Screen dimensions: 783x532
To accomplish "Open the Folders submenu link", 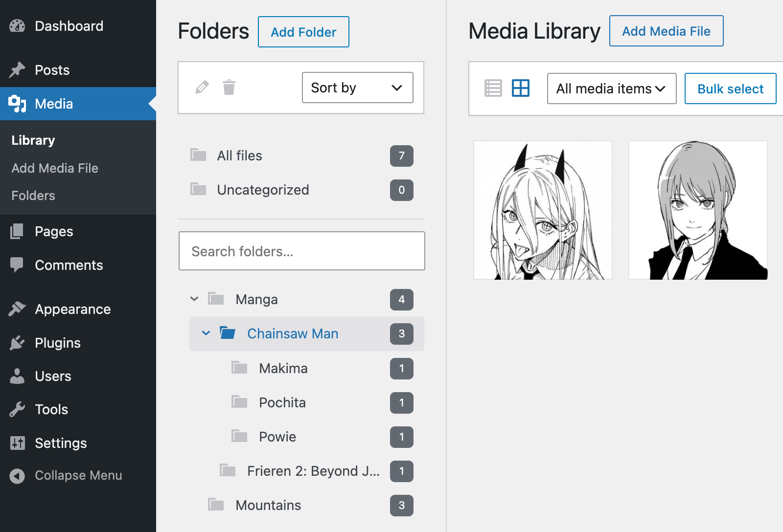I will click(33, 196).
